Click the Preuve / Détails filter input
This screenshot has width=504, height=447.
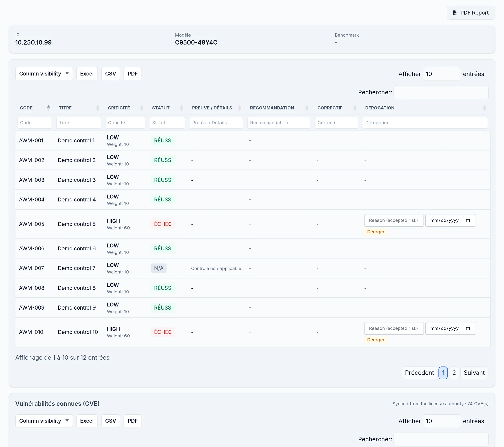pyautogui.click(x=216, y=123)
